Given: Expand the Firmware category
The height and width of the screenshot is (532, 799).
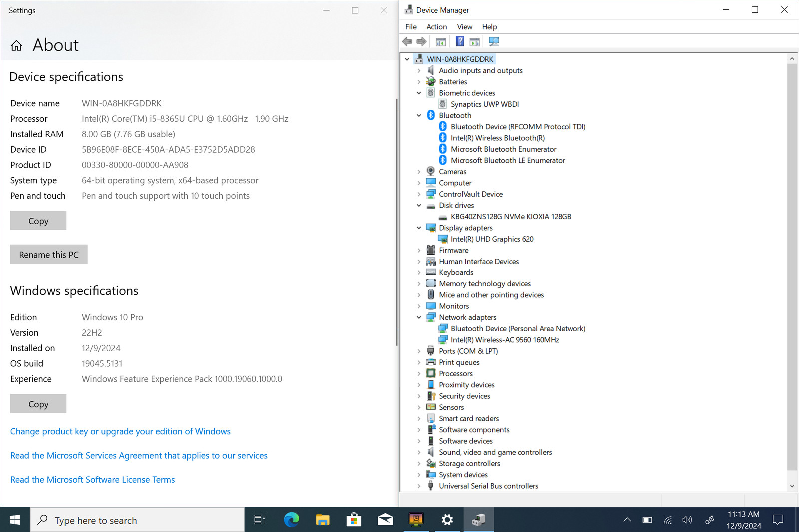Looking at the screenshot, I should [419, 251].
